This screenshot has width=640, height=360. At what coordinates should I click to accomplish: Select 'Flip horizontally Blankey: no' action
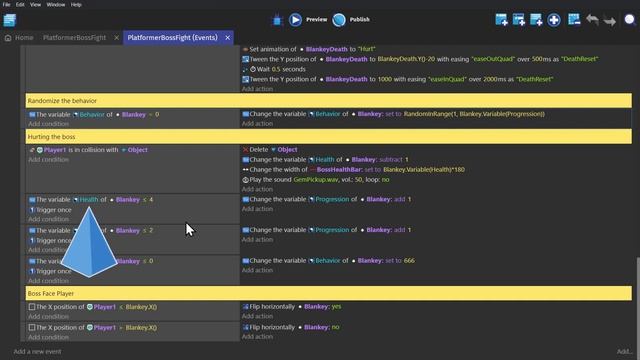click(291, 327)
